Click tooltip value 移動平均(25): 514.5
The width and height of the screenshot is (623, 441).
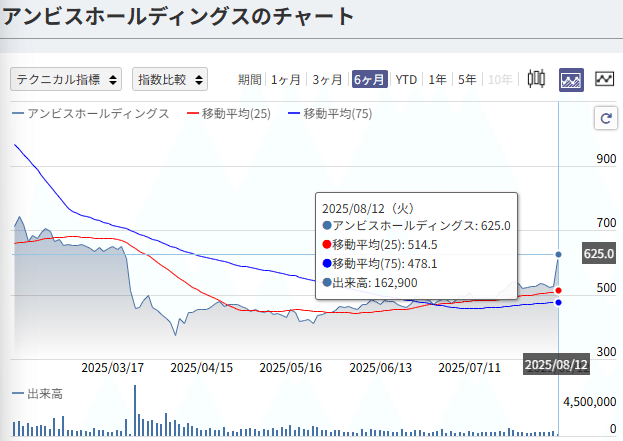pos(380,244)
